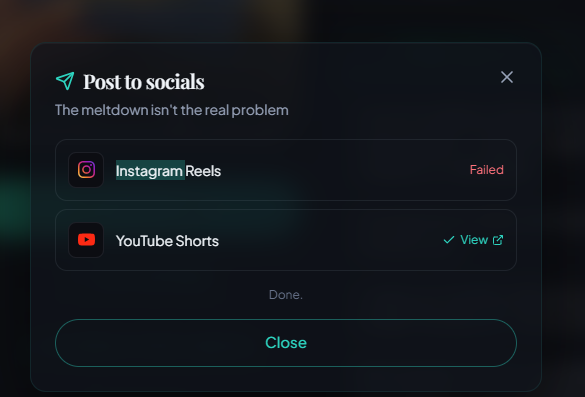This screenshot has height=397, width=585.
Task: Click the word Shorts in the label
Action: coord(197,241)
